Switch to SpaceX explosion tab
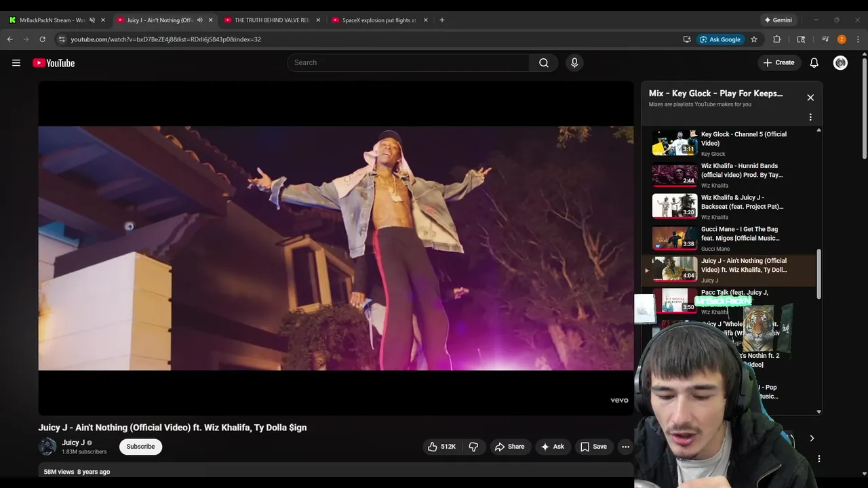Viewport: 868px width, 488px height. point(379,20)
